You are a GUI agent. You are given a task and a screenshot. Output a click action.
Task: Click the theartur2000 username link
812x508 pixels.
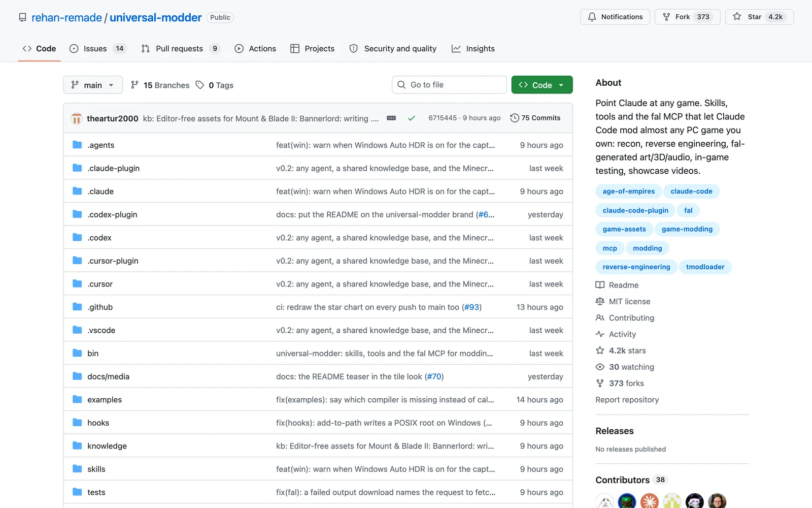click(x=113, y=118)
